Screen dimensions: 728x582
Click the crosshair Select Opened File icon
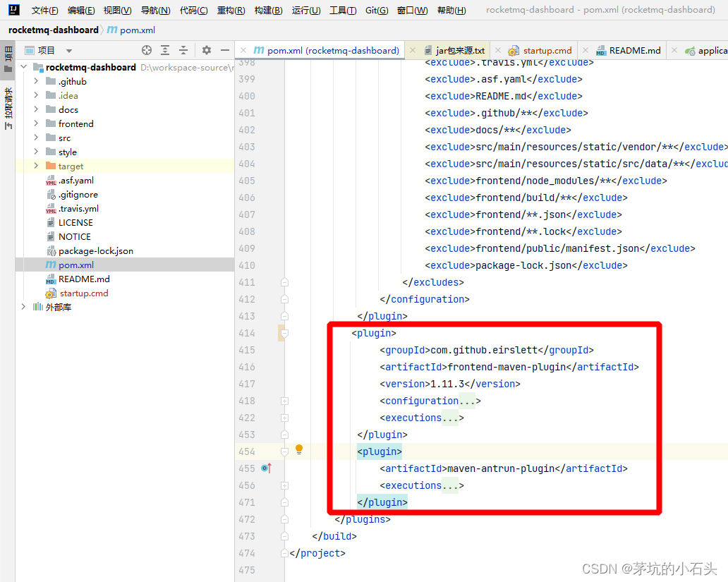[x=147, y=50]
